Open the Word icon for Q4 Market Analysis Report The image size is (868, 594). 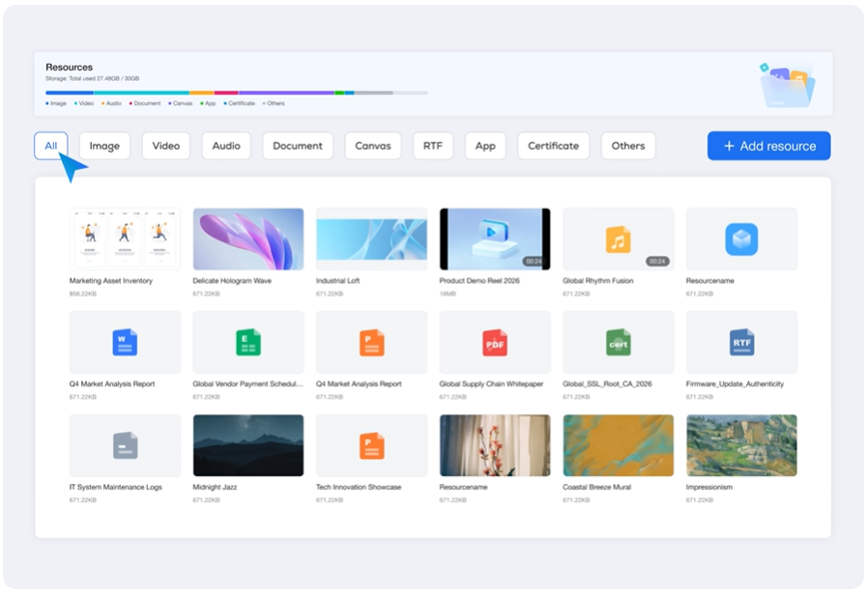click(x=125, y=342)
